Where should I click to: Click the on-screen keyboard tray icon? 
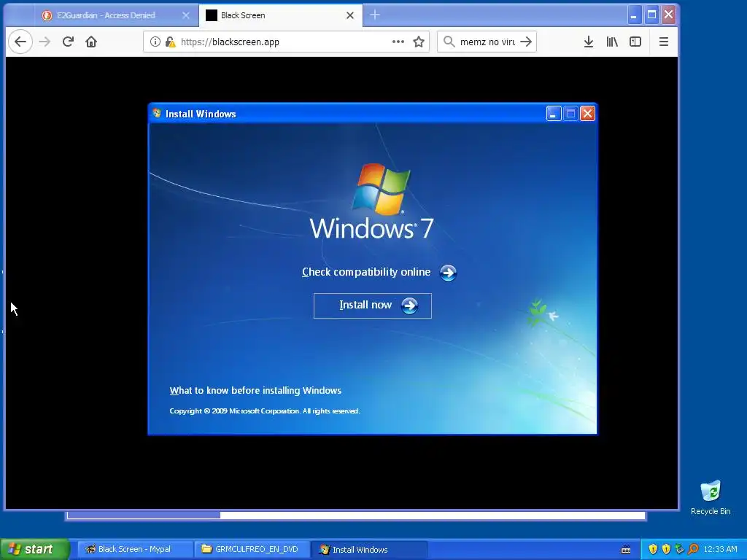pos(626,550)
